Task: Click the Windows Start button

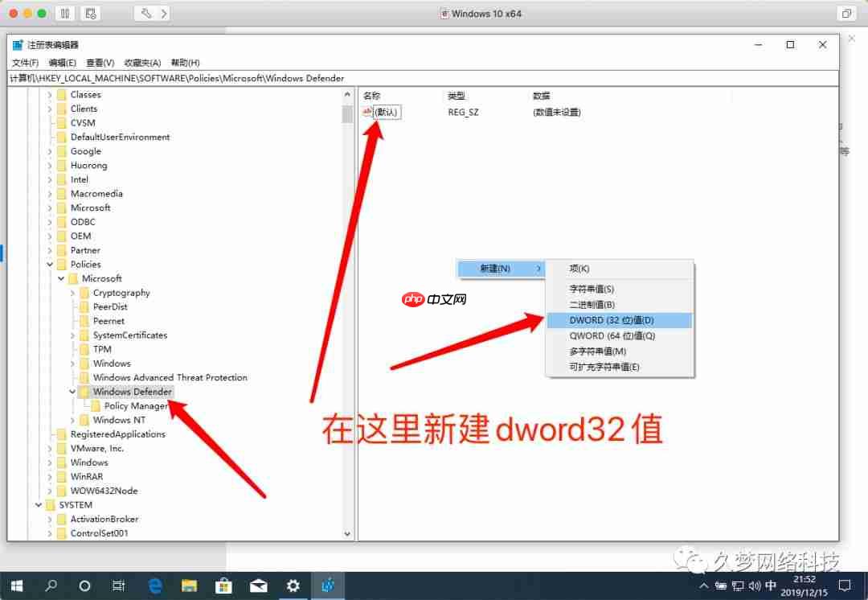Action: point(15,586)
